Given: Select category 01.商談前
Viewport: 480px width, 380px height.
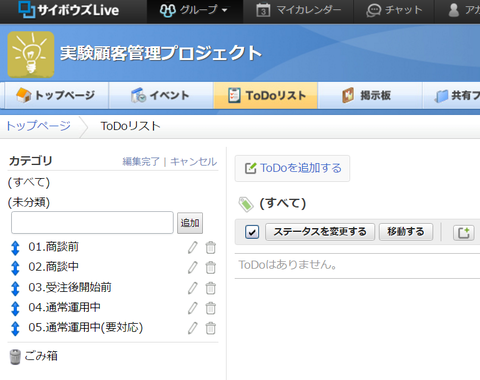Looking at the screenshot, I should pyautogui.click(x=54, y=247).
